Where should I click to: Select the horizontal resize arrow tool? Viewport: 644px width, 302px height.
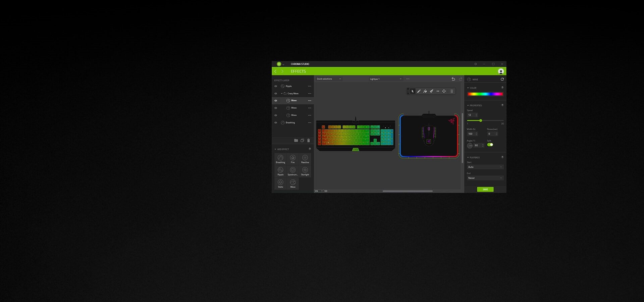pyautogui.click(x=438, y=91)
